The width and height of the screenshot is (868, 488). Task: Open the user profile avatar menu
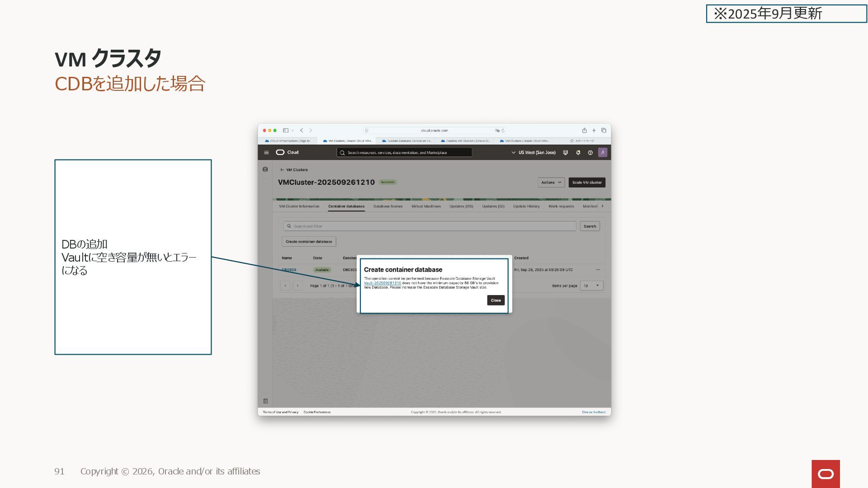(x=603, y=152)
